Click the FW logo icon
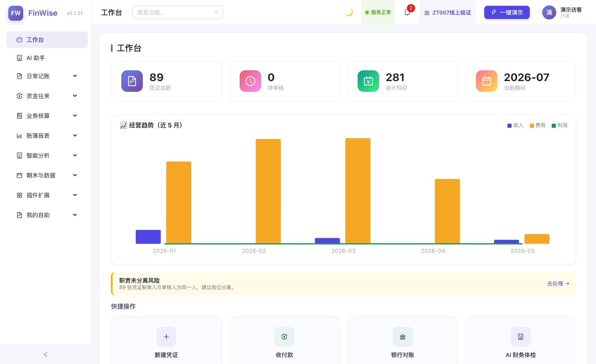The width and height of the screenshot is (596, 364). (x=16, y=13)
